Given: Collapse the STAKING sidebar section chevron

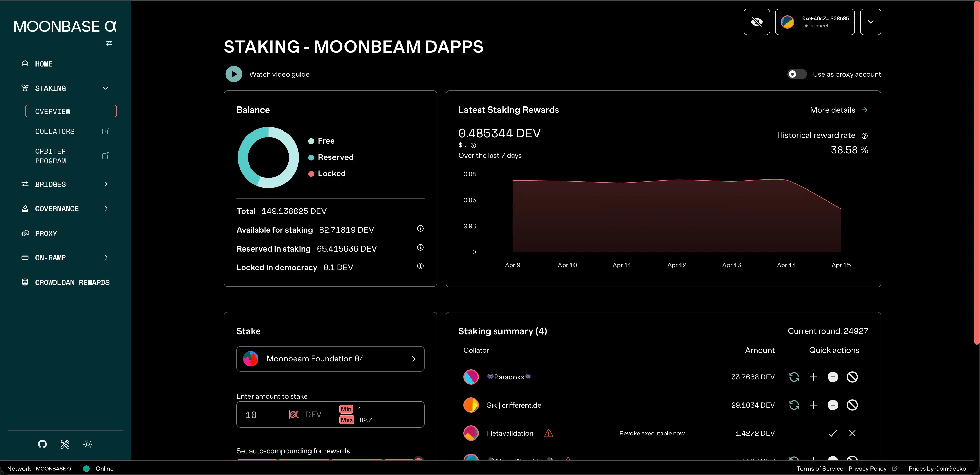Looking at the screenshot, I should [106, 88].
